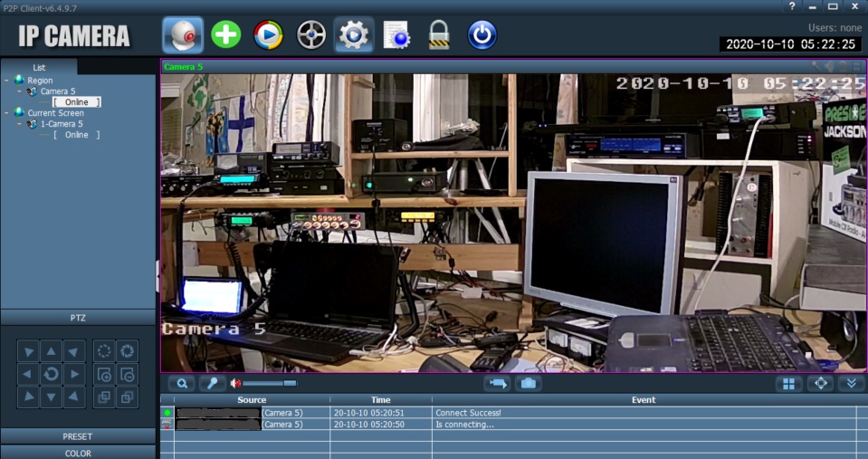Expand the COLOR panel
This screenshot has height=459, width=868.
pyautogui.click(x=78, y=453)
